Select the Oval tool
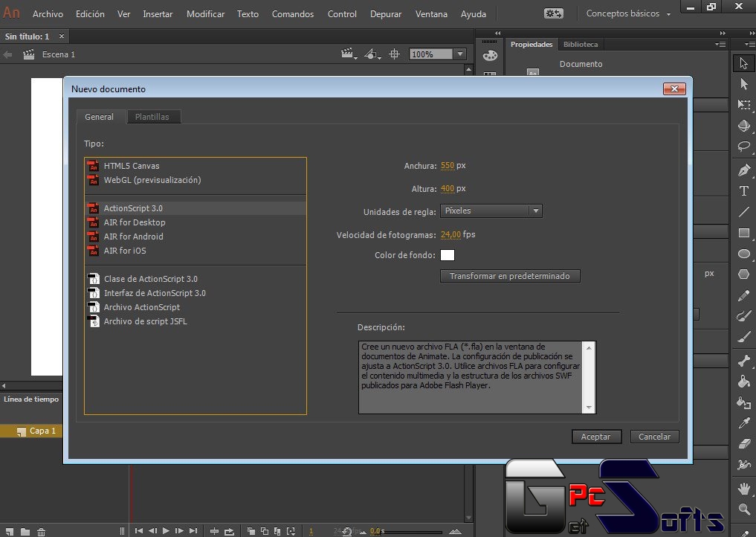756x537 pixels. click(743, 254)
